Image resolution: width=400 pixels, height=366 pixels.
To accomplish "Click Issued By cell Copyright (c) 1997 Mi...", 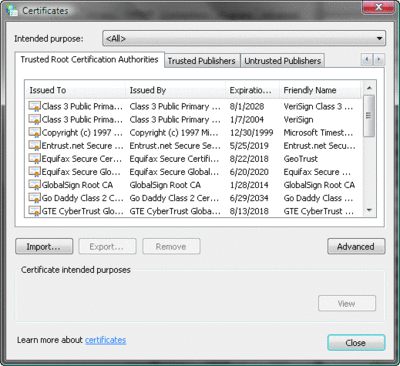I will 174,133.
